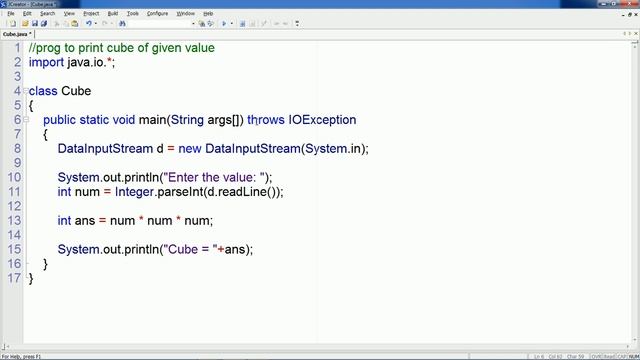
Task: Click the comment text on line 1
Action: click(x=122, y=48)
